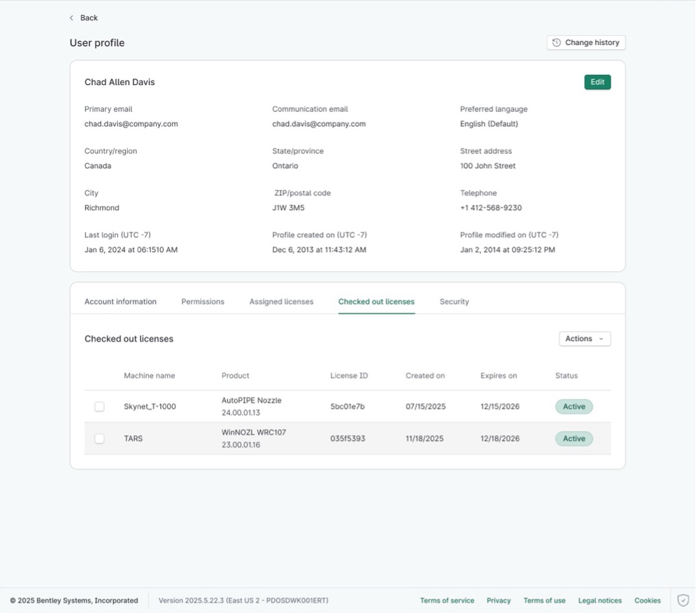
Task: Open the Actions dropdown menu
Action: (584, 338)
